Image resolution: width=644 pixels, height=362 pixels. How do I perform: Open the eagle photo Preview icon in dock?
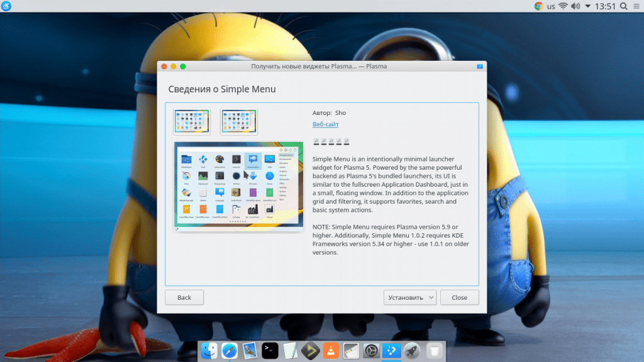(250, 351)
